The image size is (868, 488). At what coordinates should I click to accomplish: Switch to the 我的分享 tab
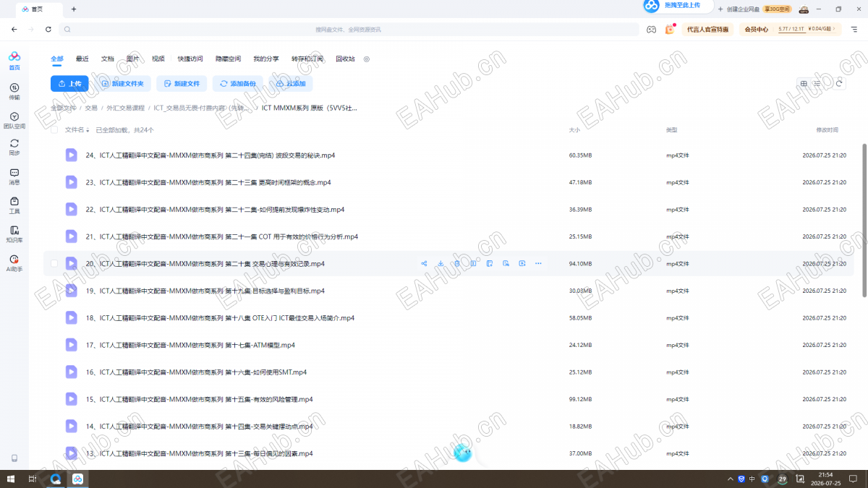[x=266, y=59]
